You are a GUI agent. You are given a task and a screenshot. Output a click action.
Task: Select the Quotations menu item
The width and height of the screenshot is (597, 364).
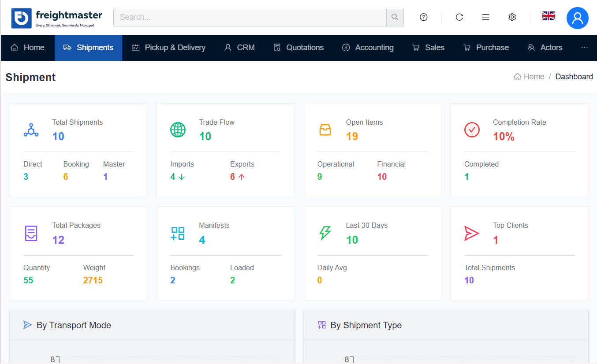[298, 48]
